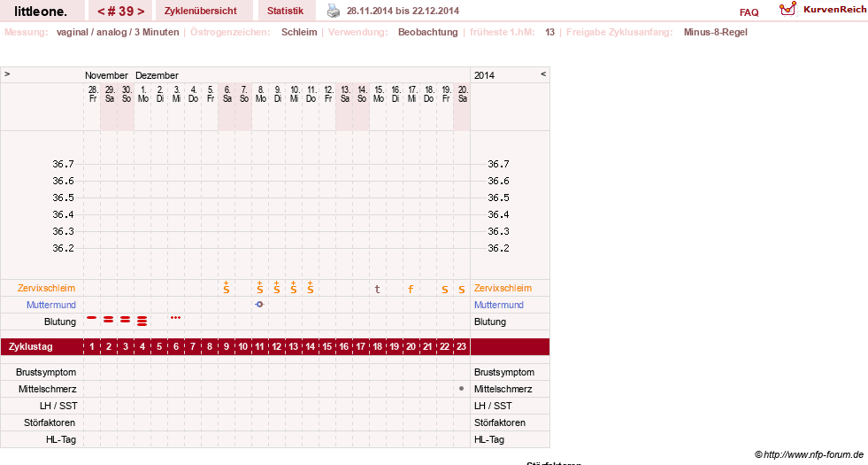Viewport: 868px width, 465px height.
Task: Open the nfp-forum.de copyright link
Action: pos(810,454)
